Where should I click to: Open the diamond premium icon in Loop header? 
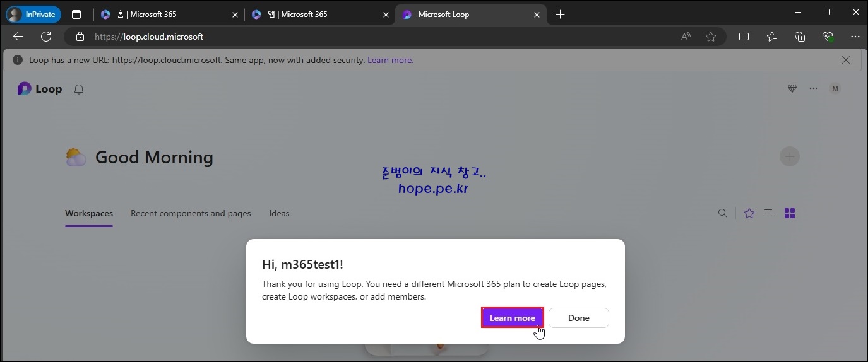[x=792, y=89]
